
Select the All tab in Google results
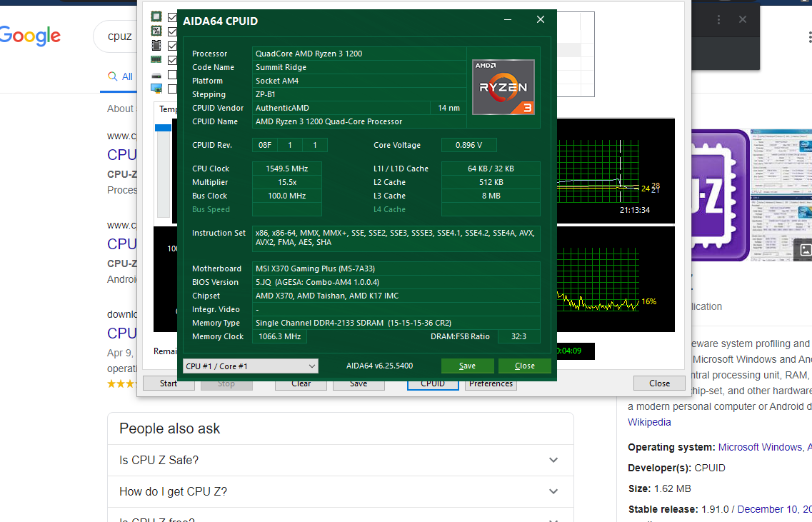coord(121,76)
